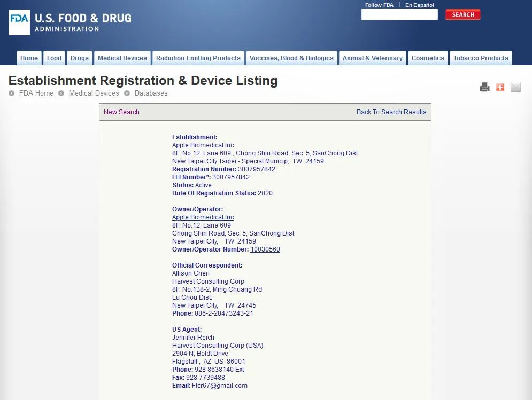The image size is (532, 400).
Task: Click the Status: Active text
Action: [192, 185]
